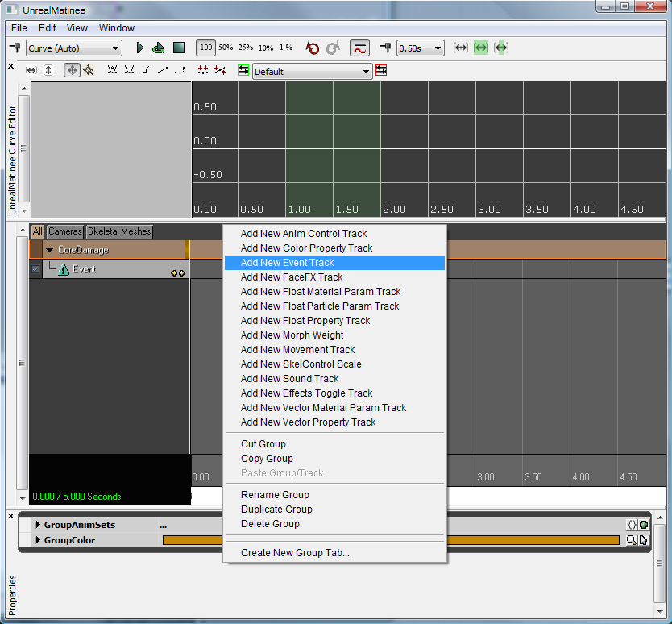Choose Delete Group in context menu

pos(334,524)
